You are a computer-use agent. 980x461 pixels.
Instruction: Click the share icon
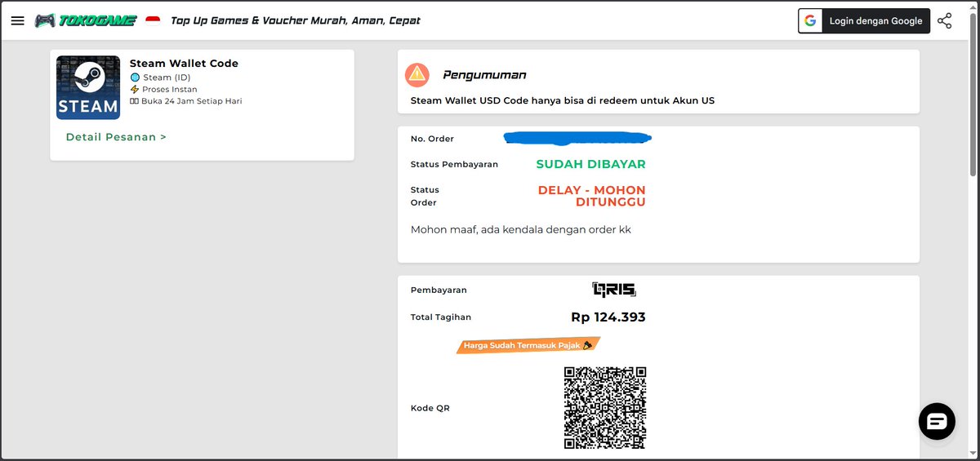coord(945,21)
